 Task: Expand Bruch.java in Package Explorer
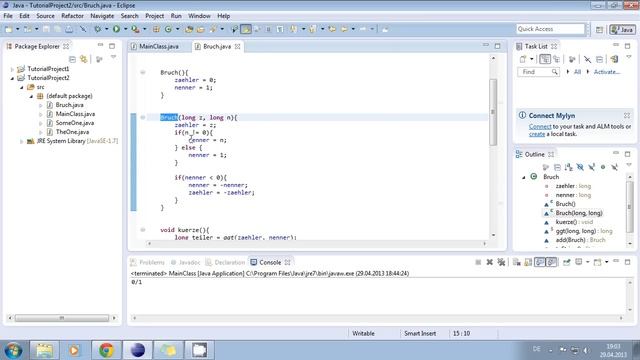[40, 105]
